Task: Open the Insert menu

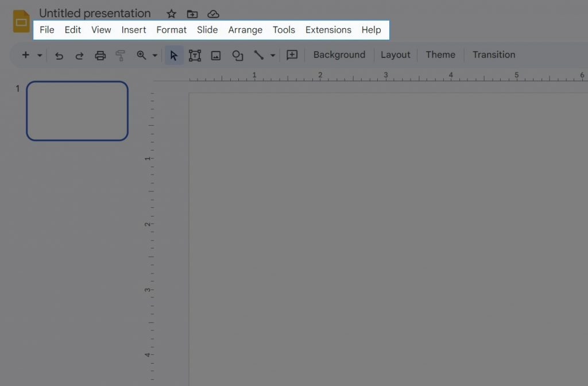Action: [x=134, y=29]
